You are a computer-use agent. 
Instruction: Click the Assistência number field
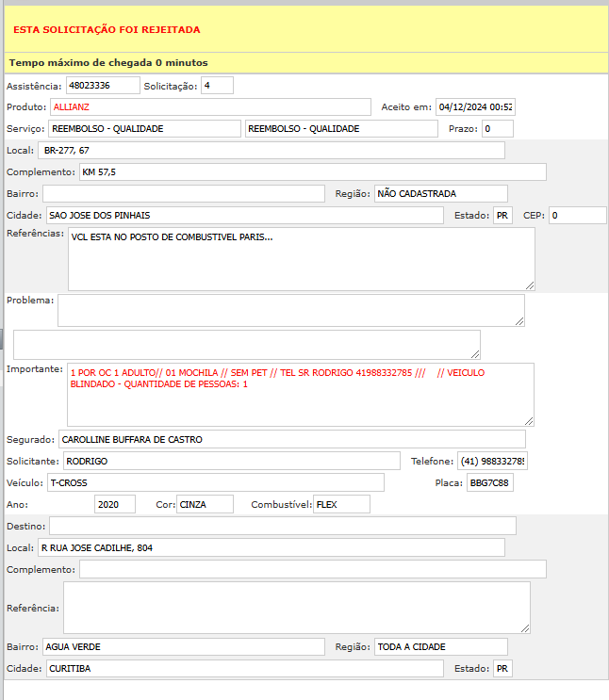pos(103,86)
